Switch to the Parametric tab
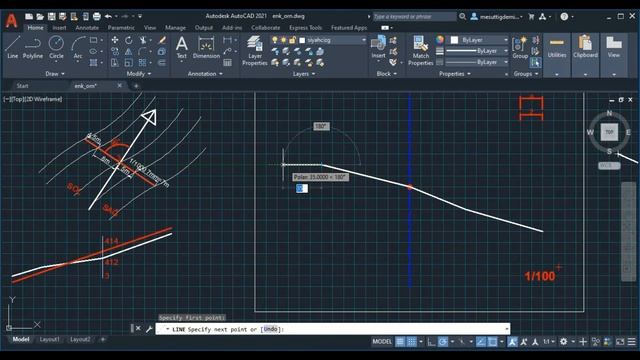Image resolution: width=640 pixels, height=360 pixels. (121, 28)
